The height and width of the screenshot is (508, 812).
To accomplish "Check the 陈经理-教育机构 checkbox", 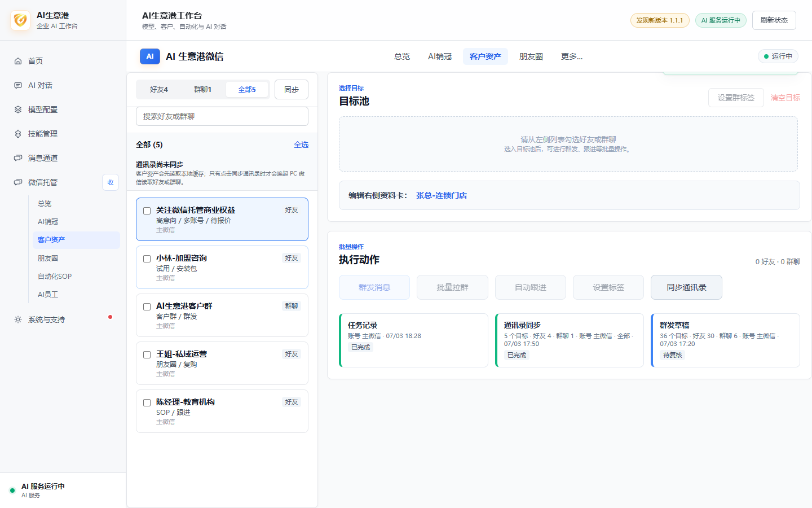I will 147,402.
